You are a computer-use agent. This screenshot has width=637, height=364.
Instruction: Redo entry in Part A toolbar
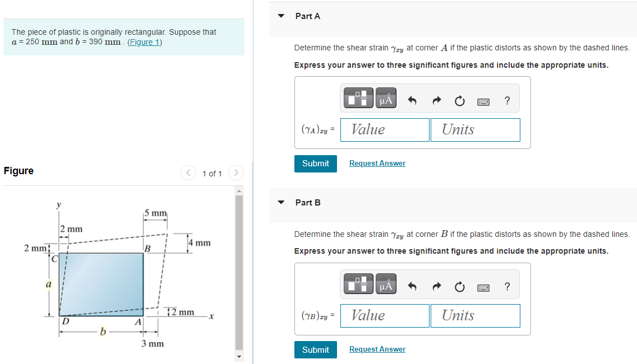[436, 100]
